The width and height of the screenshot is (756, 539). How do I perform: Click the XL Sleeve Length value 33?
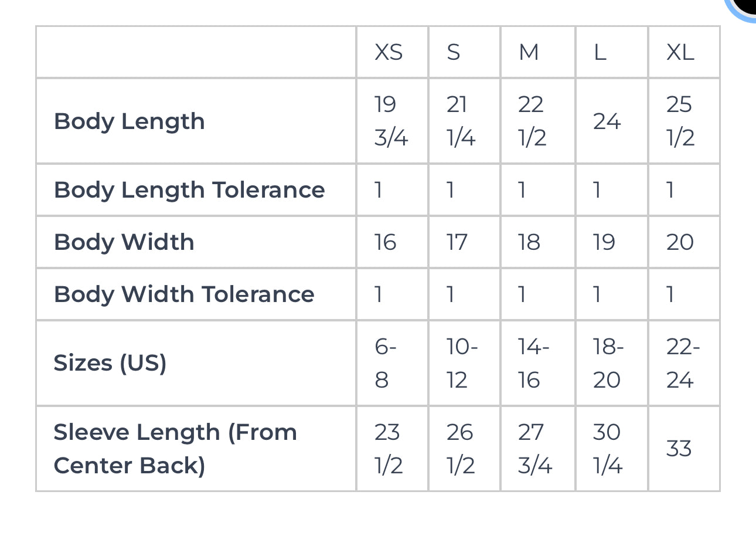(x=679, y=449)
